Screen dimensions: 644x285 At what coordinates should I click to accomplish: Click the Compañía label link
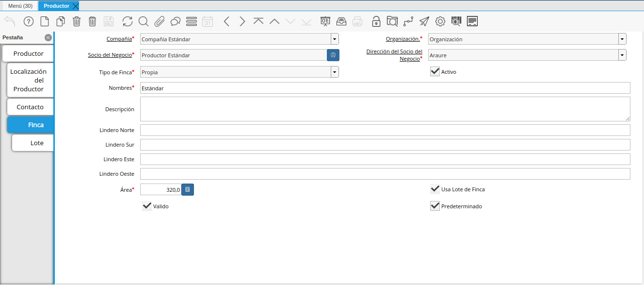point(119,38)
